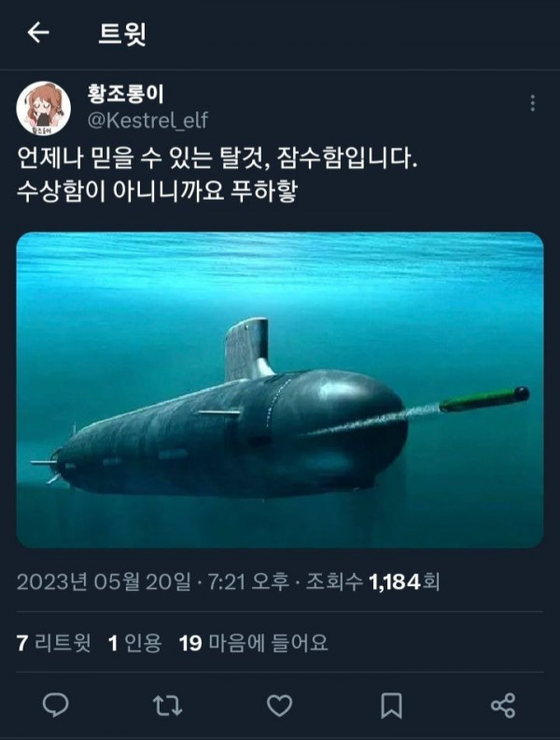Select the tweet text about 잠수함
The width and height of the screenshot is (560, 740).
217,175
